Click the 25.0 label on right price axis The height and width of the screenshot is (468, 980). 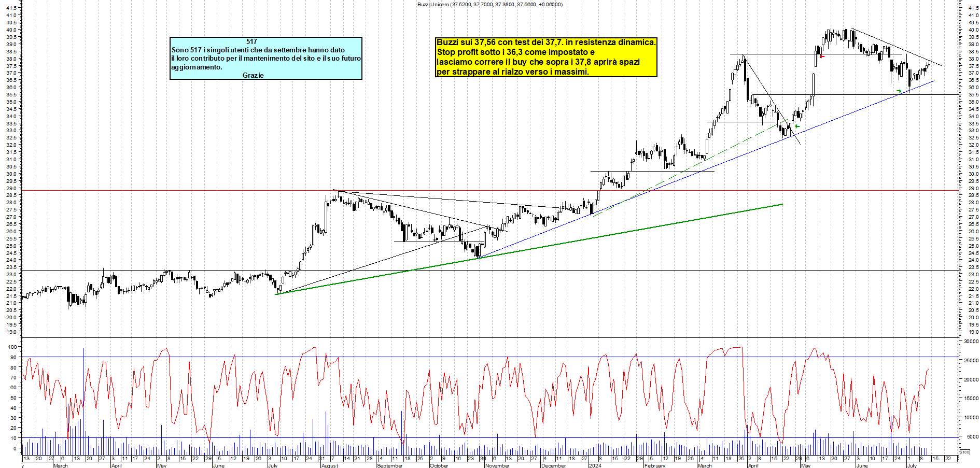point(973,246)
